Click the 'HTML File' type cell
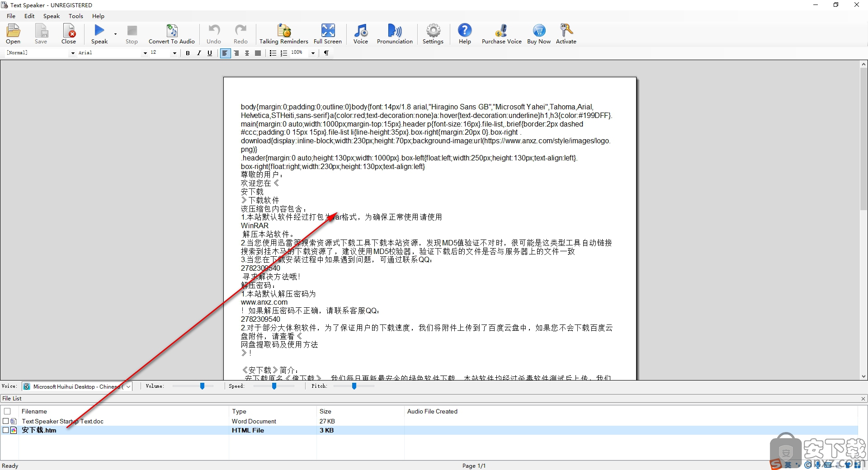 [x=248, y=430]
